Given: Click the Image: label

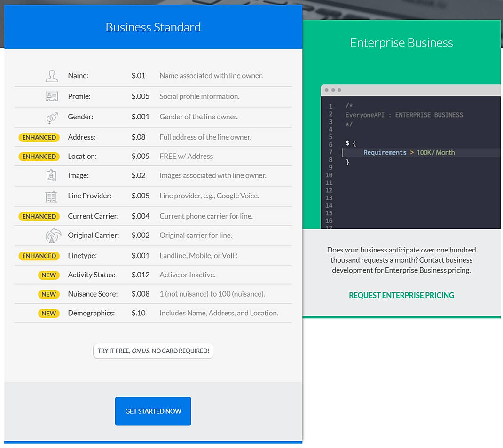Looking at the screenshot, I should (79, 175).
